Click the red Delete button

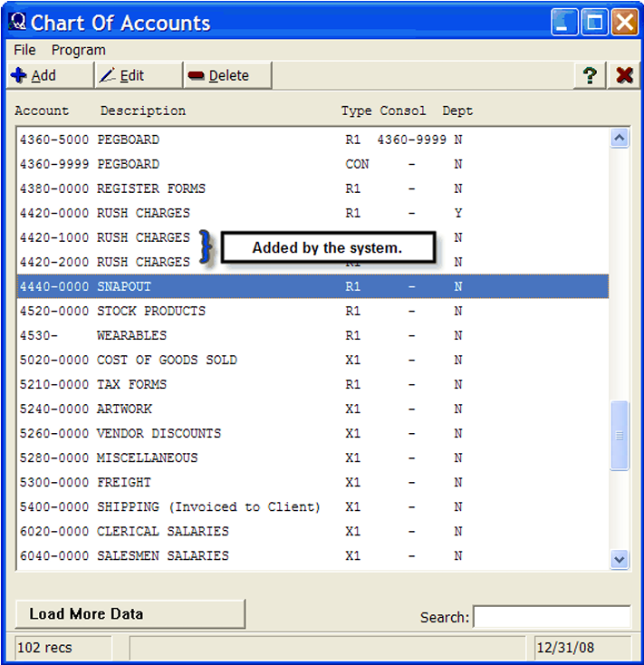tap(227, 75)
